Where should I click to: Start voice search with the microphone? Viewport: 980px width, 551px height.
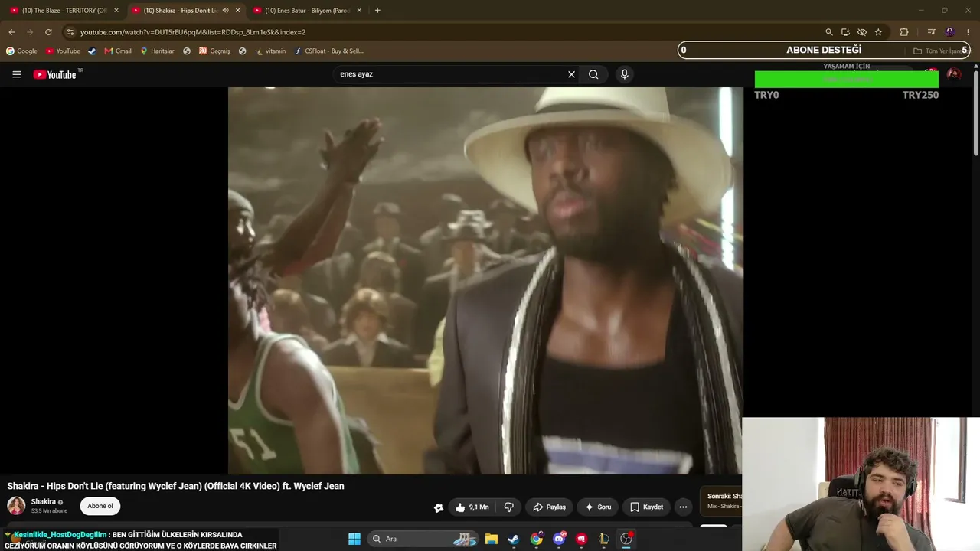coord(625,74)
